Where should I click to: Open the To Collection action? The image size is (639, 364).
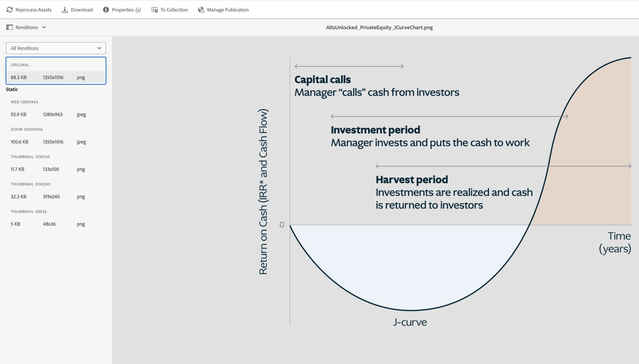pos(174,10)
